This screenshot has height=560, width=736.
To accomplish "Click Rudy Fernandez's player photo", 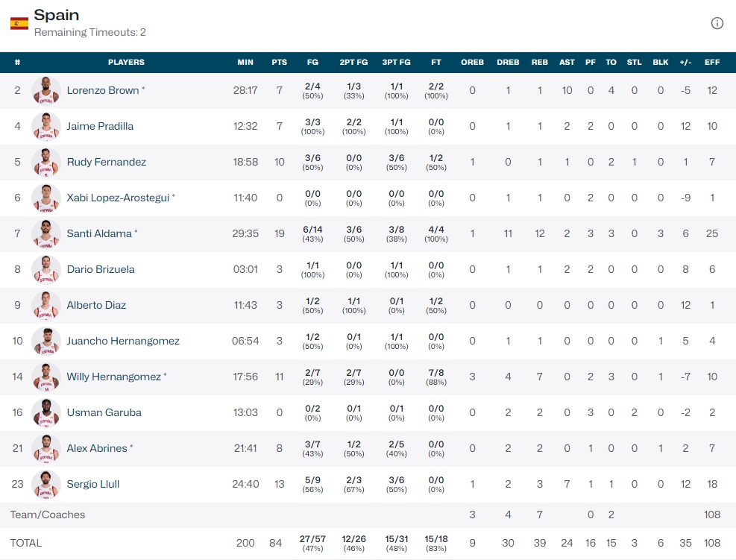I will click(46, 162).
